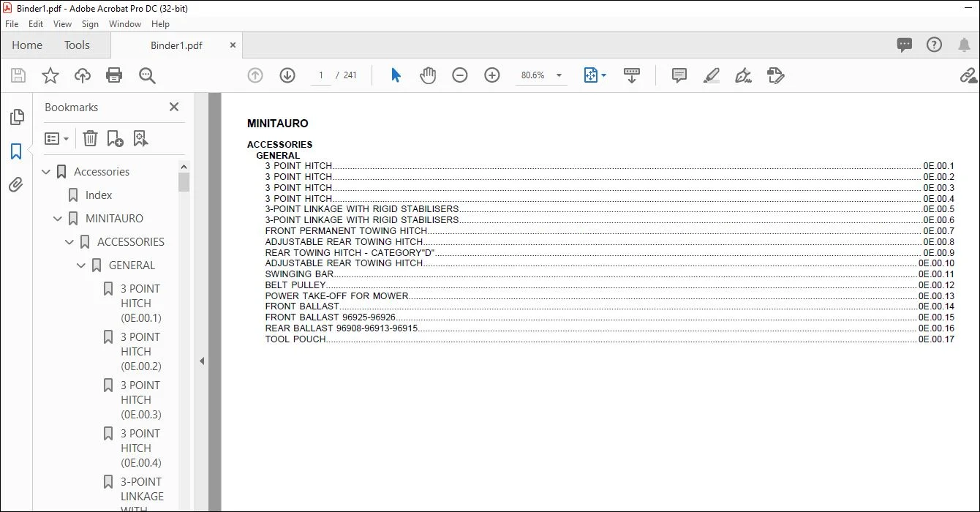
Task: Print the document
Action: point(114,75)
